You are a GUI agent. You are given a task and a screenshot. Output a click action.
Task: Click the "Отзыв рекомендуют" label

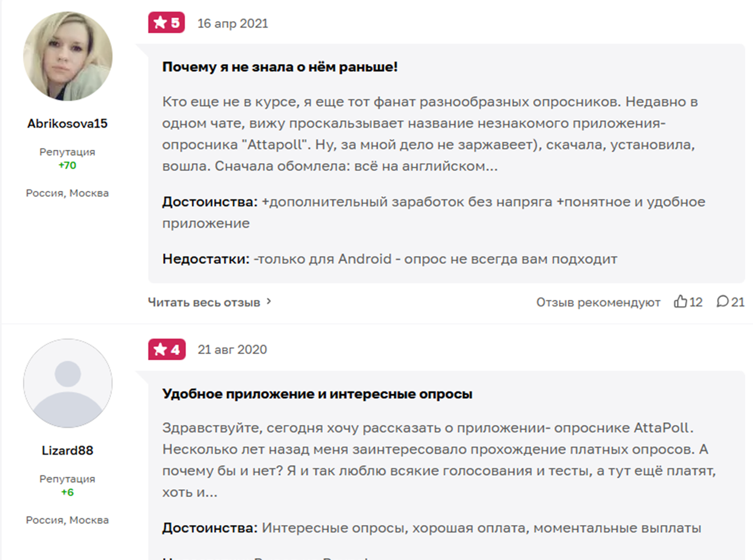coord(598,302)
